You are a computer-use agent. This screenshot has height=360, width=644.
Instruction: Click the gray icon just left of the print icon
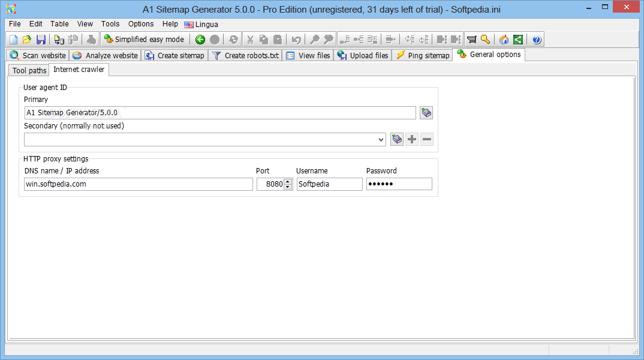(73, 40)
